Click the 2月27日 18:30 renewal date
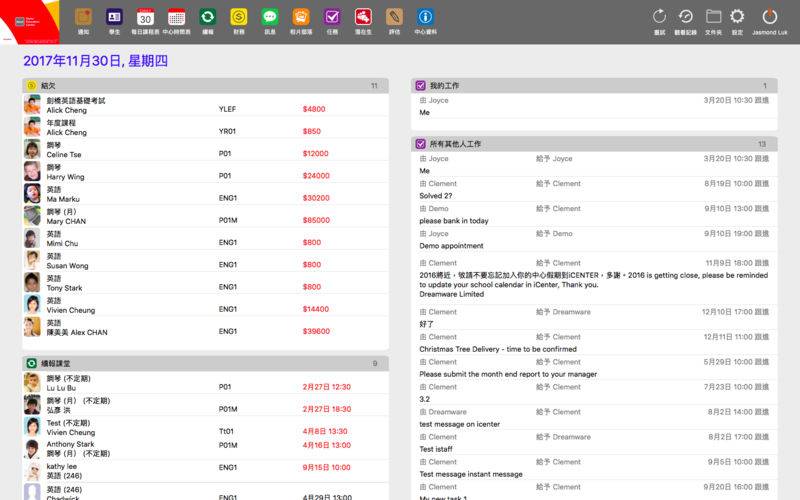The image size is (800, 500). point(327,409)
